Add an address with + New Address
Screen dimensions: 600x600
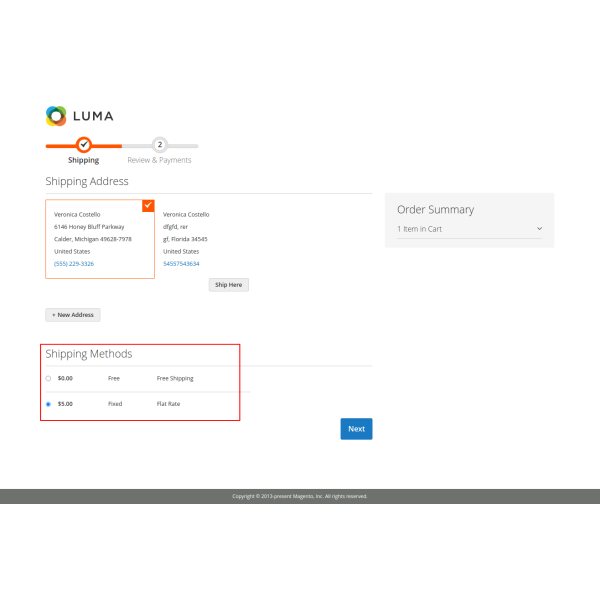[73, 314]
